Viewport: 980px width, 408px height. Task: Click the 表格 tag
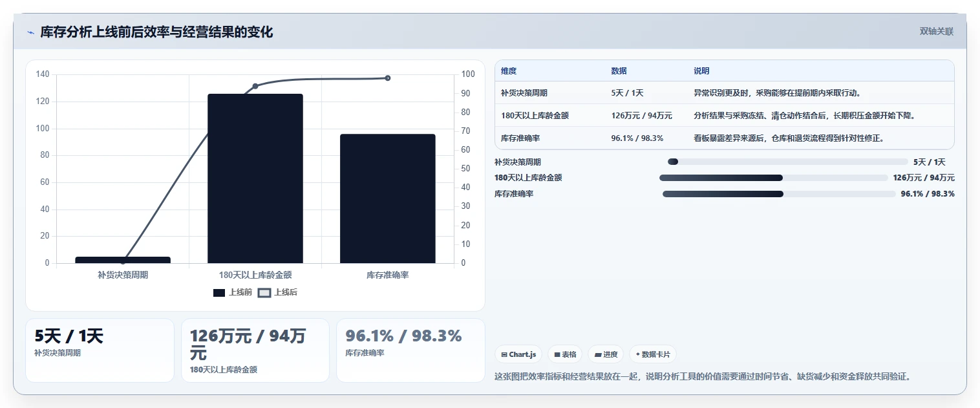click(x=565, y=354)
